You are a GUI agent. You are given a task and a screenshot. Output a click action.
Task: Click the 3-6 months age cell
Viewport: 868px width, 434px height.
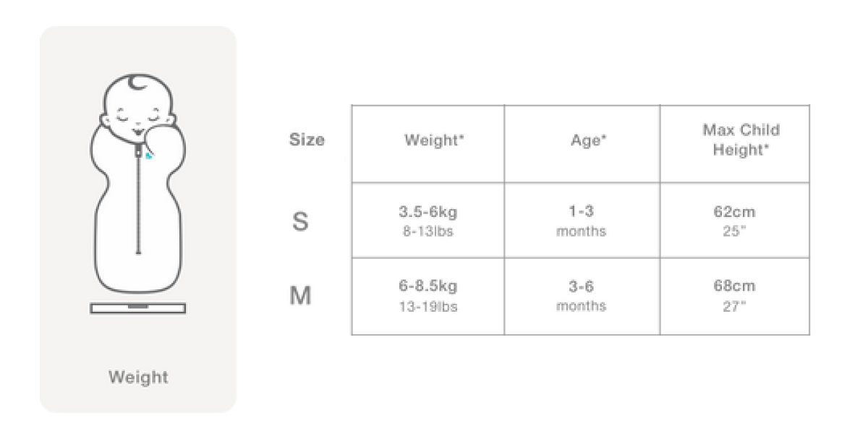[582, 295]
